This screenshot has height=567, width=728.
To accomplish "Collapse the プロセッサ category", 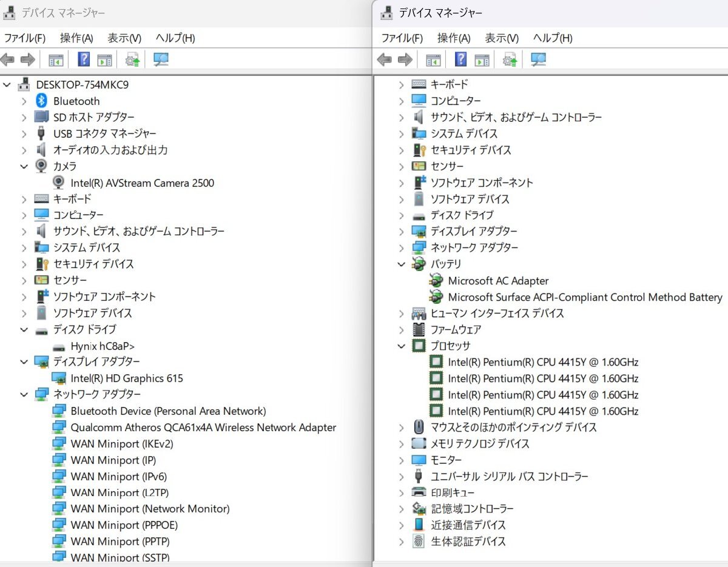I will click(401, 346).
